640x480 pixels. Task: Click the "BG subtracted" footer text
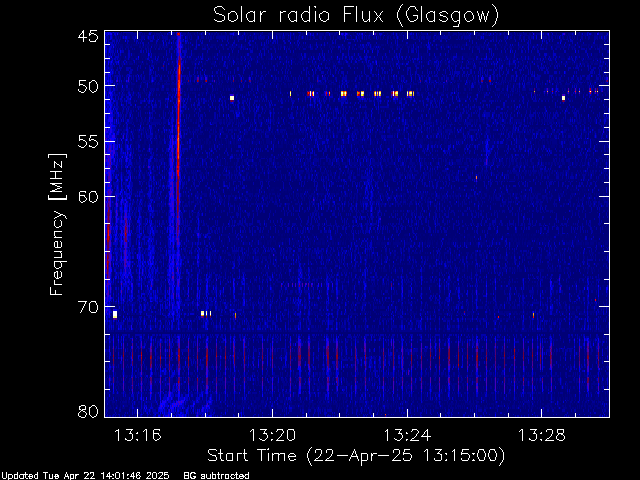tap(216, 476)
